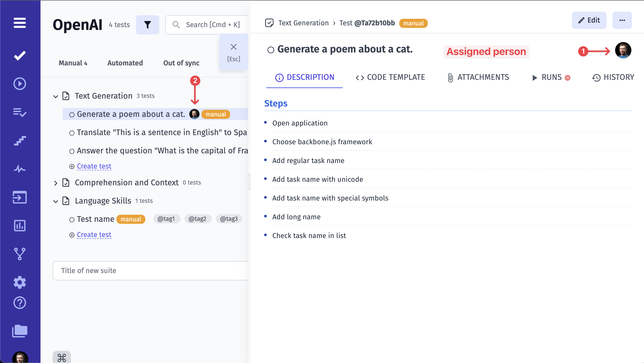644x363 pixels.
Task: Open the Branches fork icon in the sidebar
Action: click(x=20, y=254)
